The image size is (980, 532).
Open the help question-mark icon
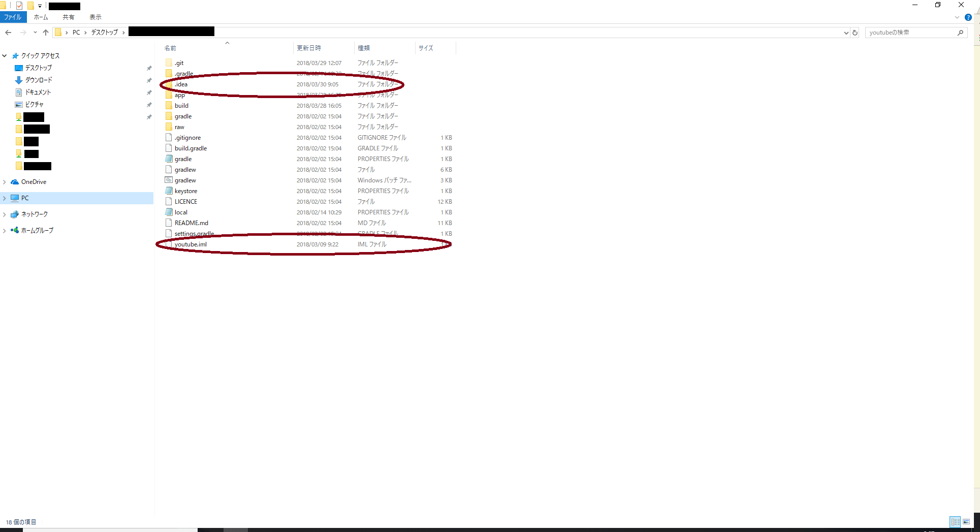[968, 17]
